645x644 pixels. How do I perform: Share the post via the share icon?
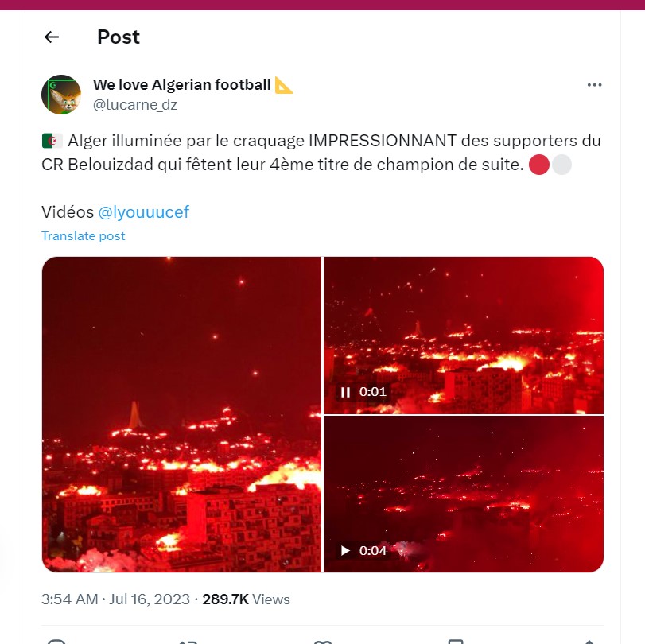tap(589, 640)
